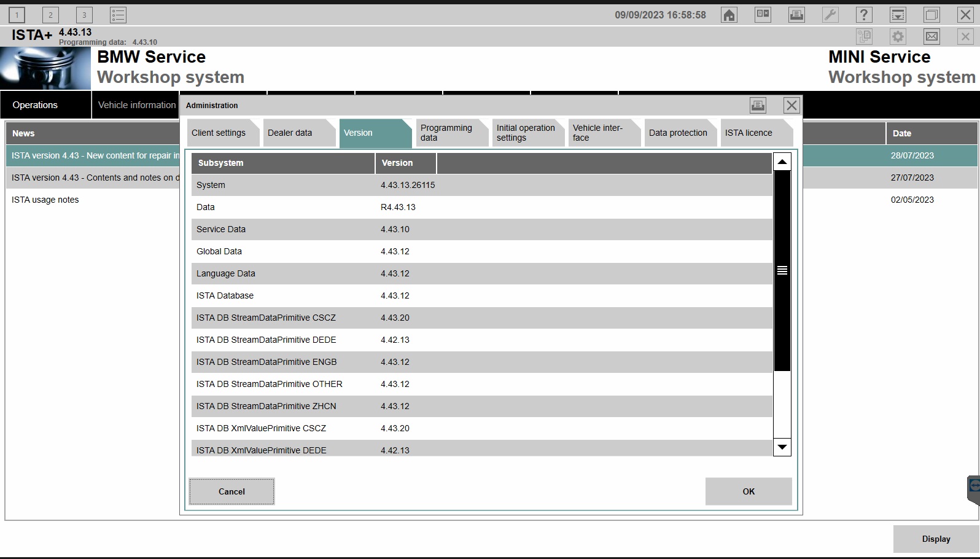This screenshot has height=559, width=980.
Task: Select ISTA DB StreamDataPrimitive OTHER row
Action: point(482,384)
